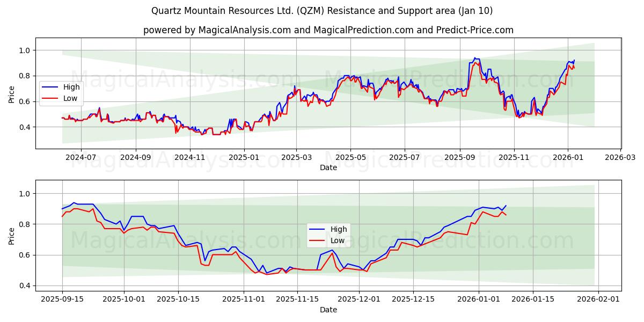Click the 2024-07 tick label
This screenshot has width=644, height=322.
(x=81, y=158)
